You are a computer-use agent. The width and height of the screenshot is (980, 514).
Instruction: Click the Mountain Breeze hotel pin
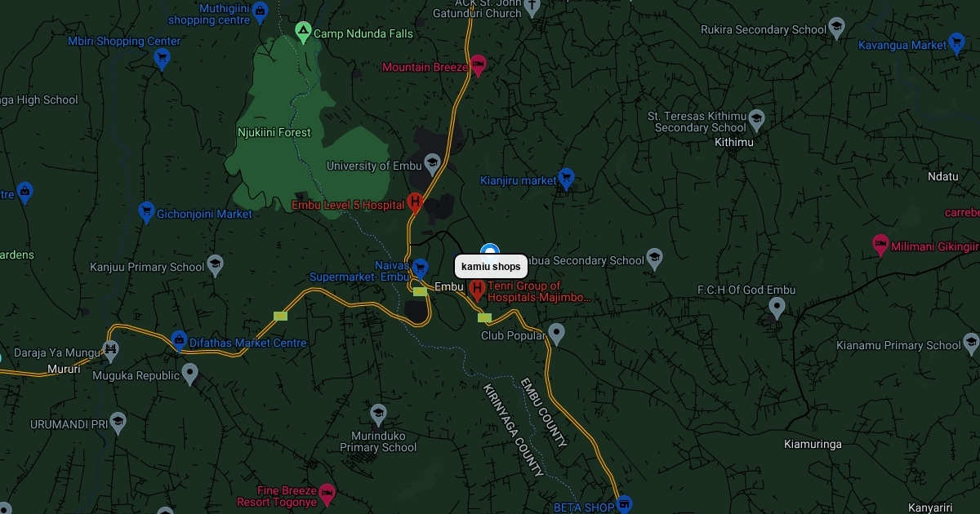pyautogui.click(x=479, y=65)
